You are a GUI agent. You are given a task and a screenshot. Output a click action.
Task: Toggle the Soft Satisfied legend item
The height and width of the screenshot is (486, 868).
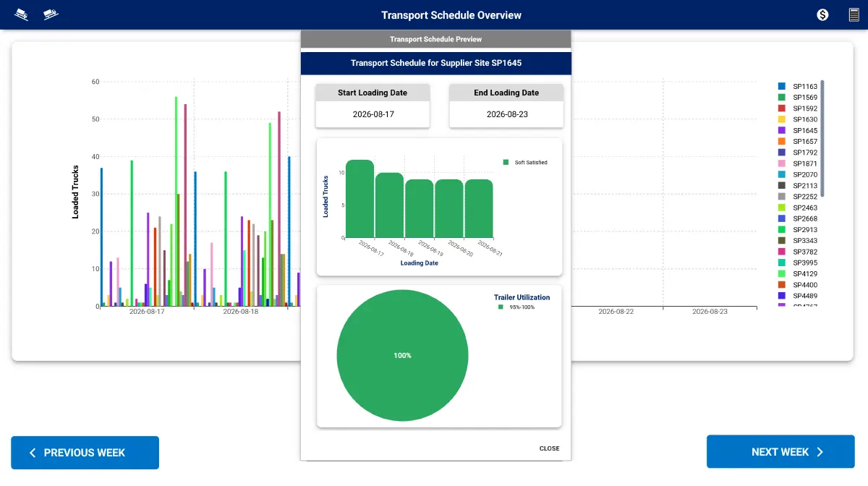tap(526, 163)
